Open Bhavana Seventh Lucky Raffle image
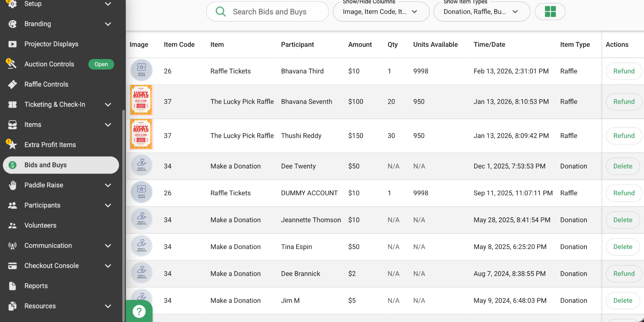This screenshot has width=644, height=322. (141, 100)
